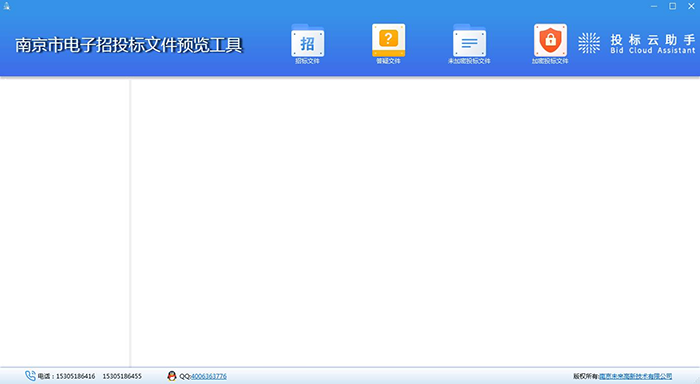
Task: Open the 答疑文件 question-mark icon
Action: tap(388, 44)
